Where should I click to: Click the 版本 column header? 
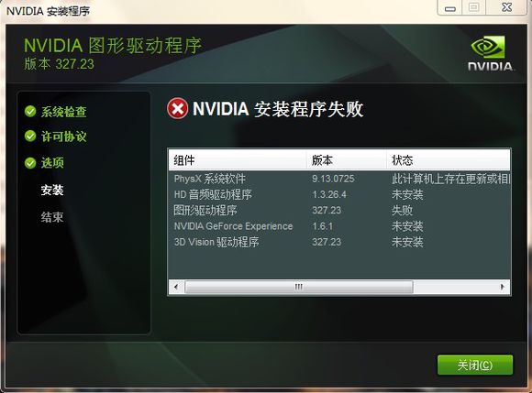(x=347, y=160)
